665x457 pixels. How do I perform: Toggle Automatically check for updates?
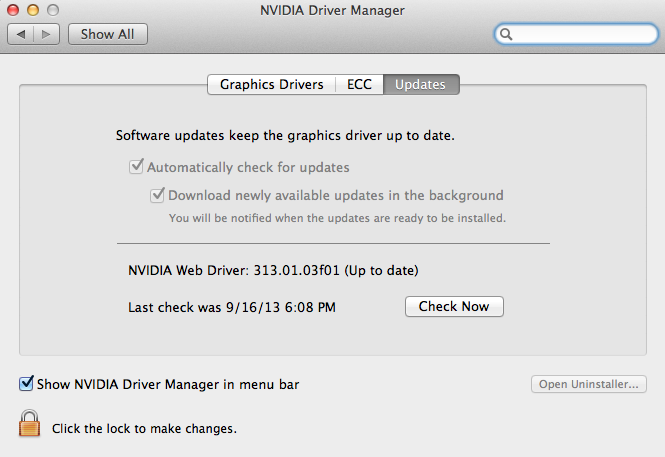(136, 167)
